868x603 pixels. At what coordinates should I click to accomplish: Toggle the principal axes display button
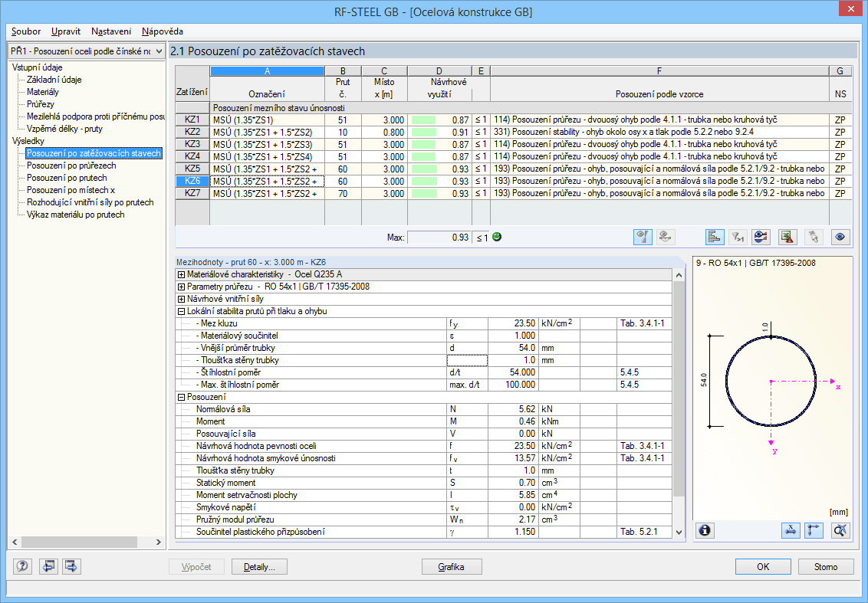pos(814,529)
